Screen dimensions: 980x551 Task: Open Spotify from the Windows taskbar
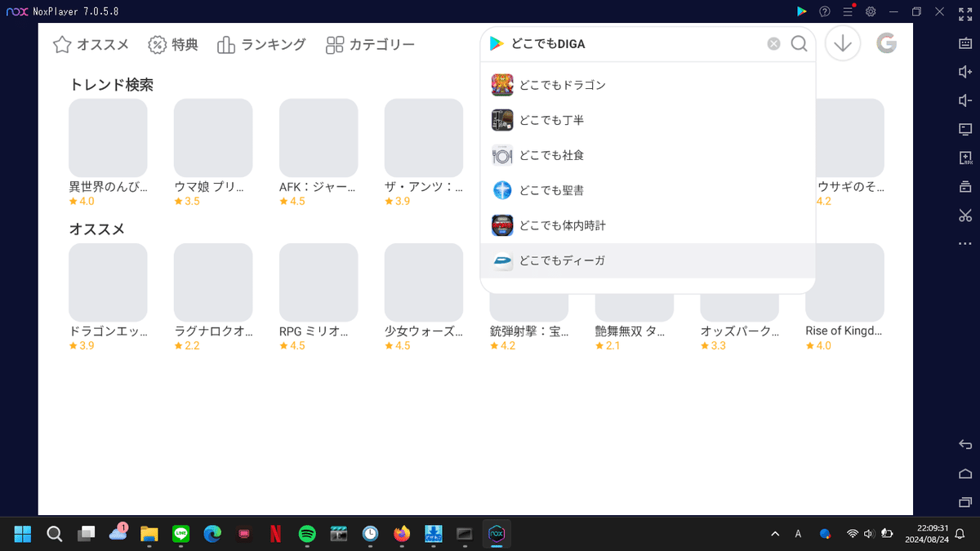point(306,534)
